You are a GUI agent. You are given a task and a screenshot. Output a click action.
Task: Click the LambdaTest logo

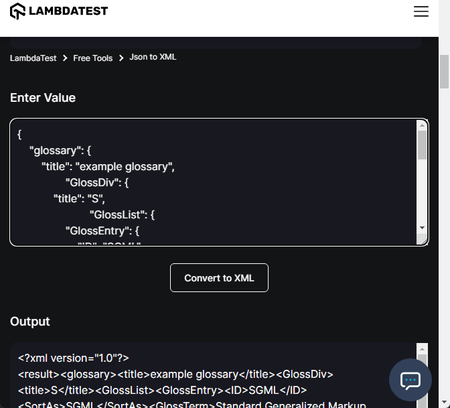coord(59,11)
